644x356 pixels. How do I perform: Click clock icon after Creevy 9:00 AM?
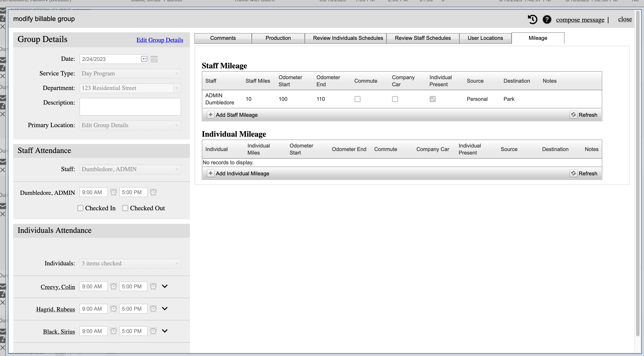click(x=114, y=286)
